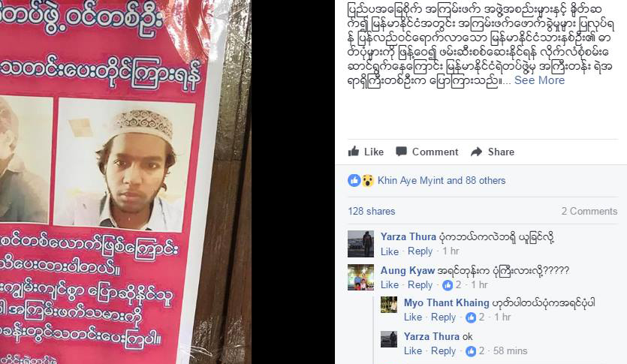View the 128 shares list
627x364 pixels.
click(372, 211)
